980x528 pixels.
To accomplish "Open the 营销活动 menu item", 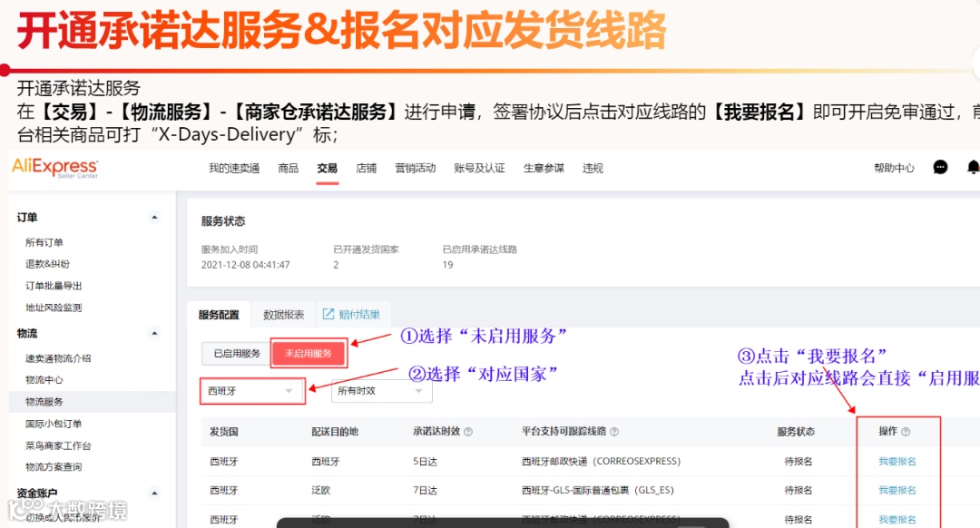I will click(413, 169).
